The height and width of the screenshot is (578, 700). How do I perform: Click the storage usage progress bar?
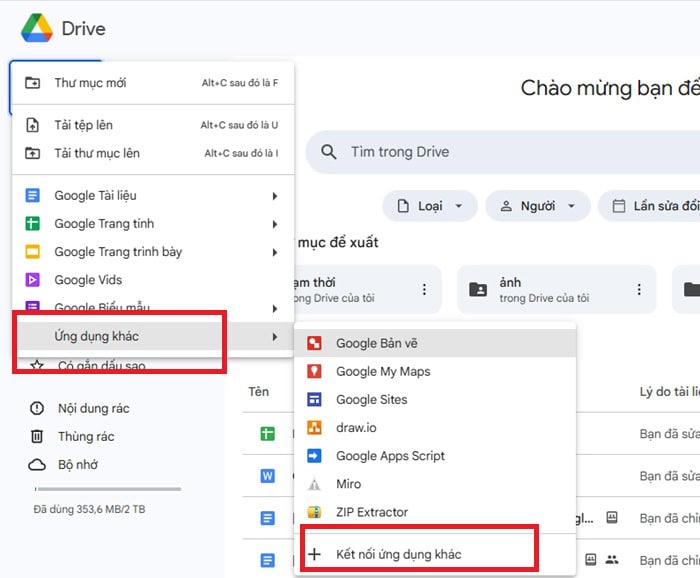point(107,489)
